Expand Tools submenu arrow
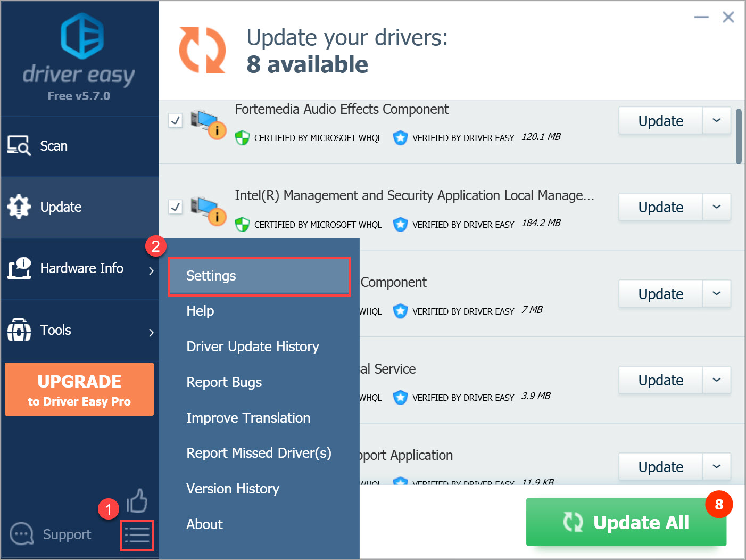 pos(151,333)
